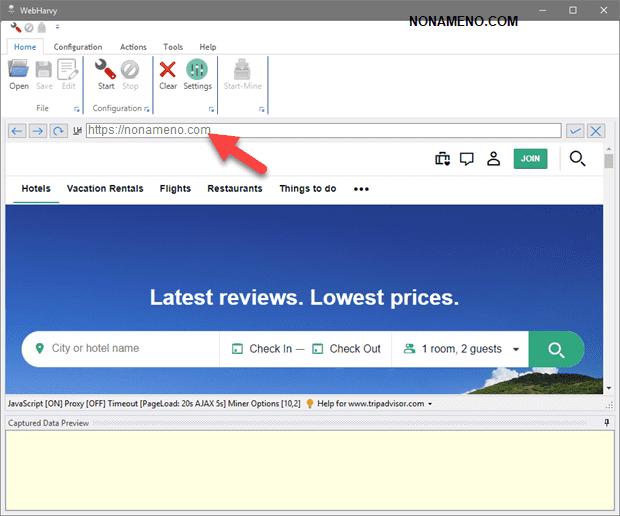Expand the three-dots more categories menu
620x516 pixels.
361,189
